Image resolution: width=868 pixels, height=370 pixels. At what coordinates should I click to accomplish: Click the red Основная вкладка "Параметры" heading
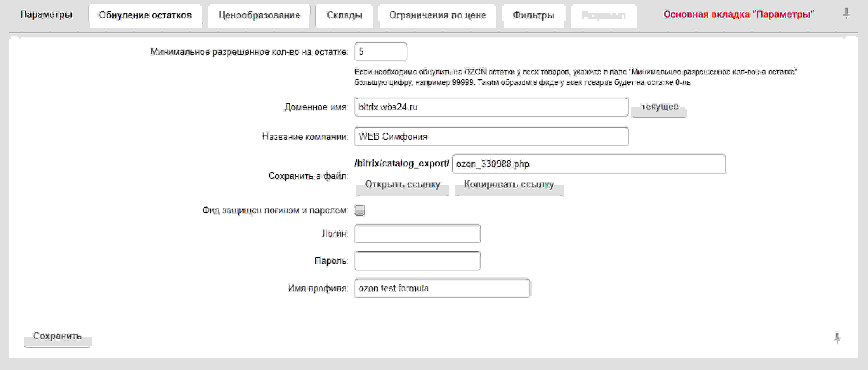[739, 15]
